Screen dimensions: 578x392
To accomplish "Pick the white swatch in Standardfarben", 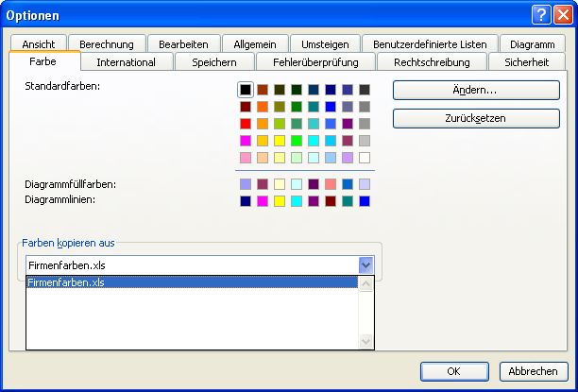I will pos(365,158).
